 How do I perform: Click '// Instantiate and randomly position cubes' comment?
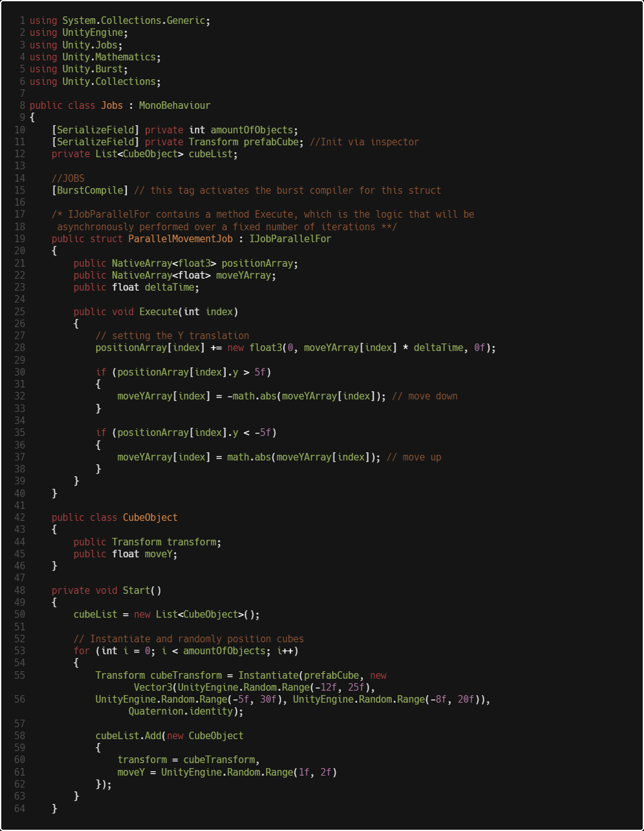(x=189, y=639)
